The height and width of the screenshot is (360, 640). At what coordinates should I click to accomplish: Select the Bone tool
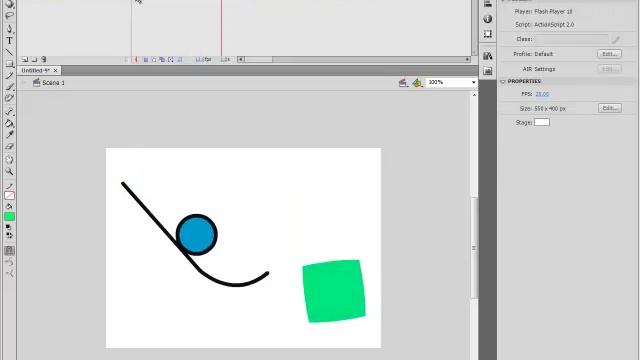point(9,111)
